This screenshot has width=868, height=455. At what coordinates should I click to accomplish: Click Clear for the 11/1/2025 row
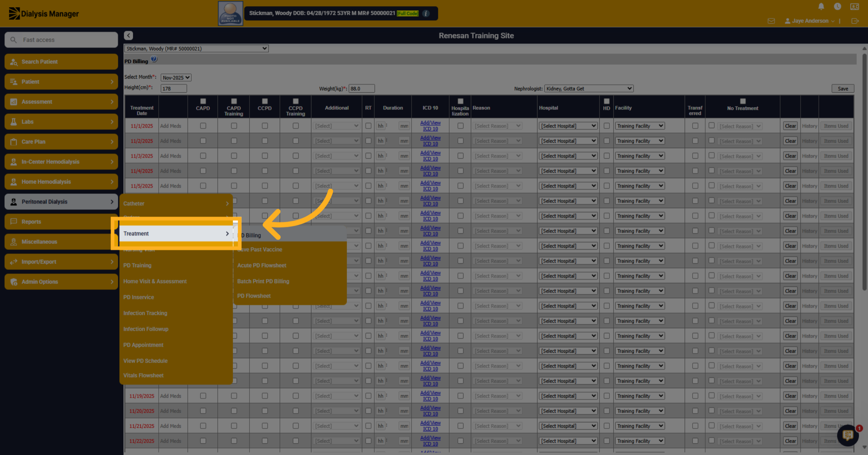click(790, 126)
